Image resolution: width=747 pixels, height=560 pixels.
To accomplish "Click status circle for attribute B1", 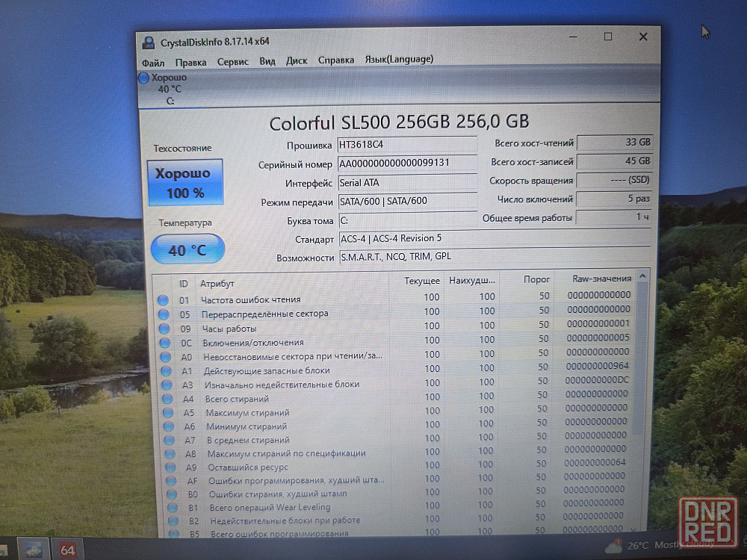I will (x=173, y=508).
